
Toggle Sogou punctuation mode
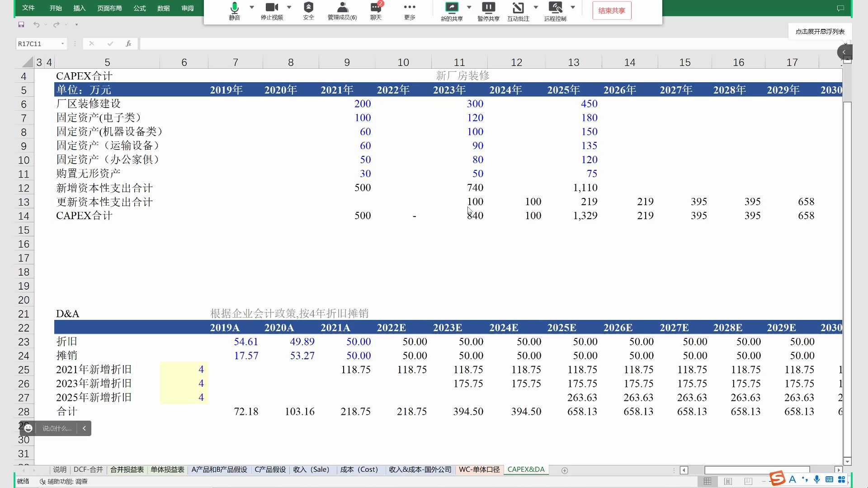pos(805,479)
